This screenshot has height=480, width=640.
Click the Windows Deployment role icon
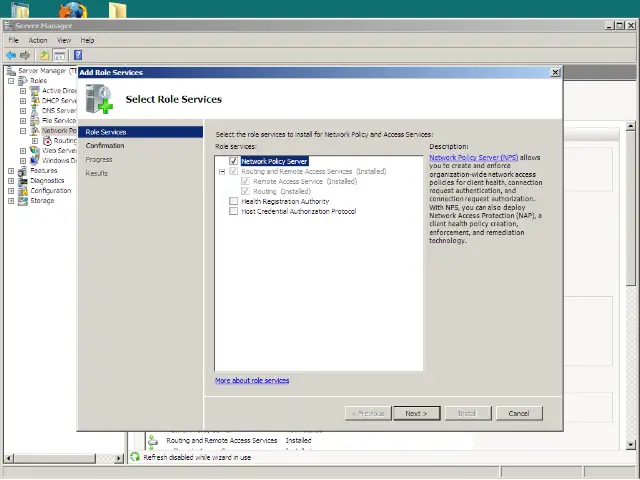(35, 161)
